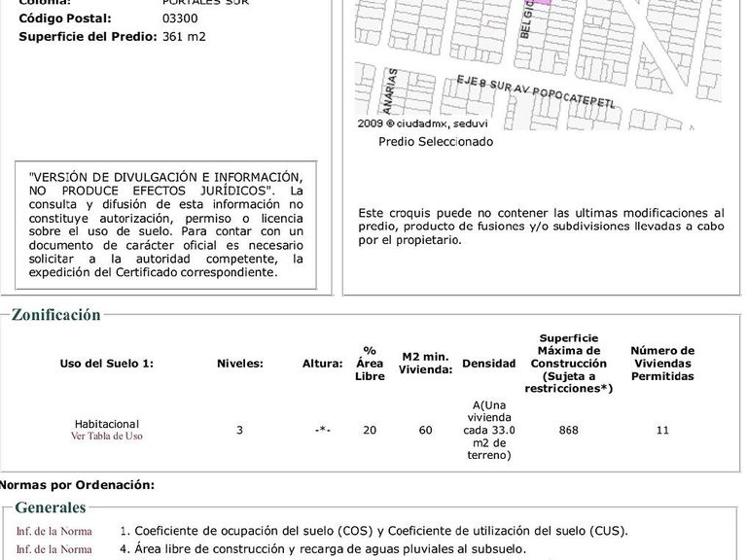Click the ciudadmx, seduvi copyright notice
Image resolution: width=747 pixels, height=560 pixels.
coord(422,123)
